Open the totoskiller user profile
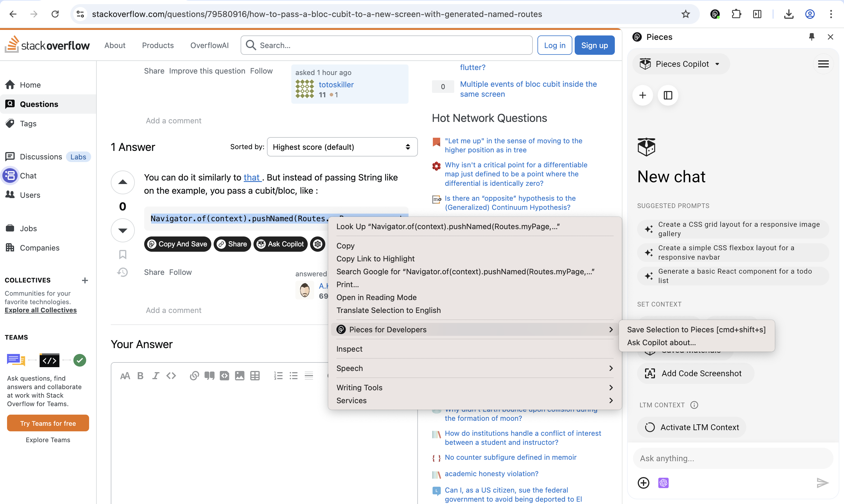Image resolution: width=844 pixels, height=504 pixels. (x=336, y=85)
